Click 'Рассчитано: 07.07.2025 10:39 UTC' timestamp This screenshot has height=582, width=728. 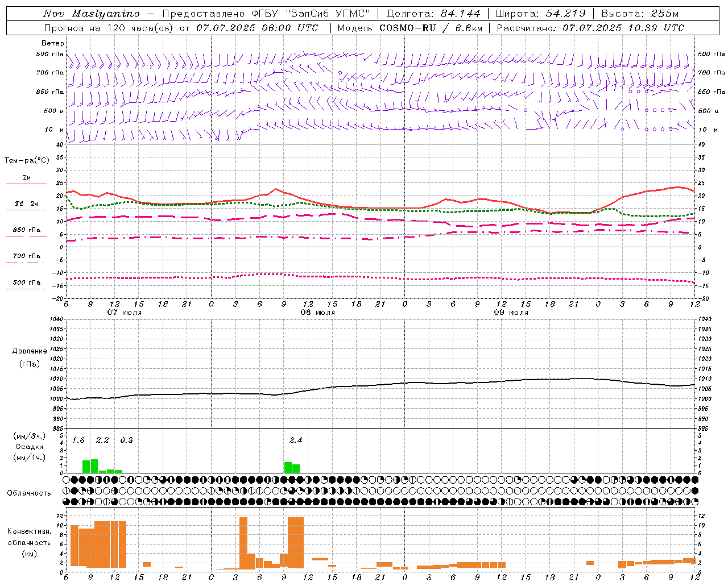[590, 28]
